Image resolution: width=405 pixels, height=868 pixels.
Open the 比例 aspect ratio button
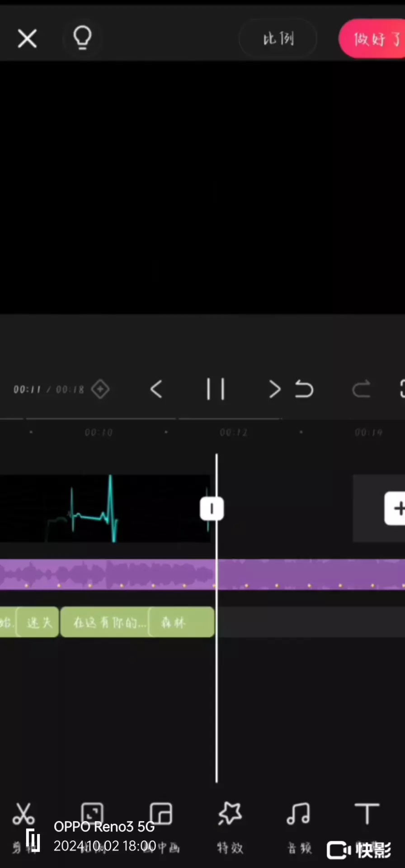click(x=278, y=39)
